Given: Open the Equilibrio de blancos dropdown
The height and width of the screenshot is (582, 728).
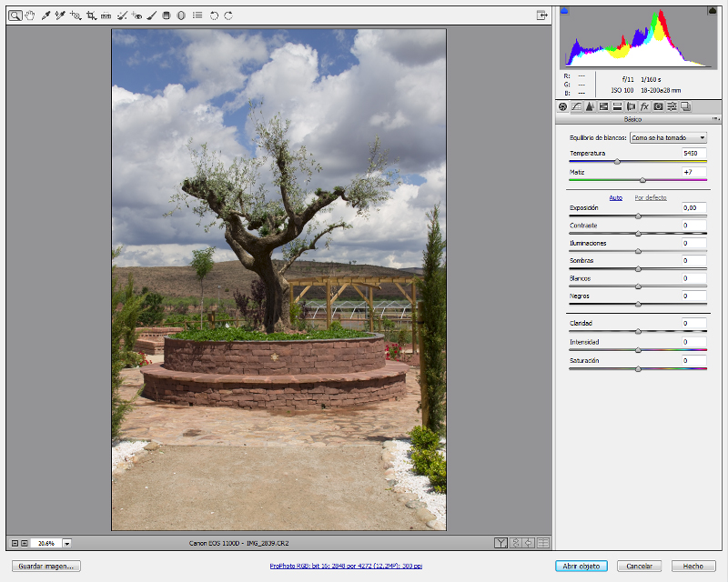Looking at the screenshot, I should [668, 138].
